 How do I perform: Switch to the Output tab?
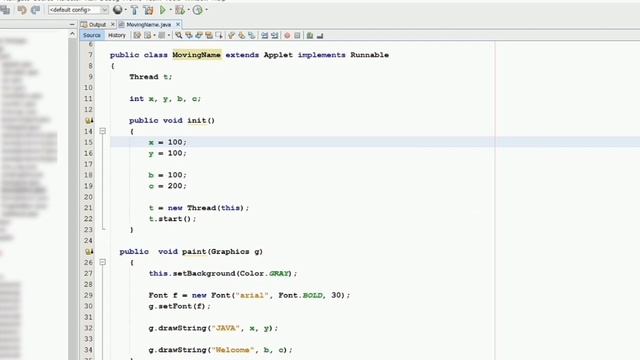pyautogui.click(x=97, y=24)
